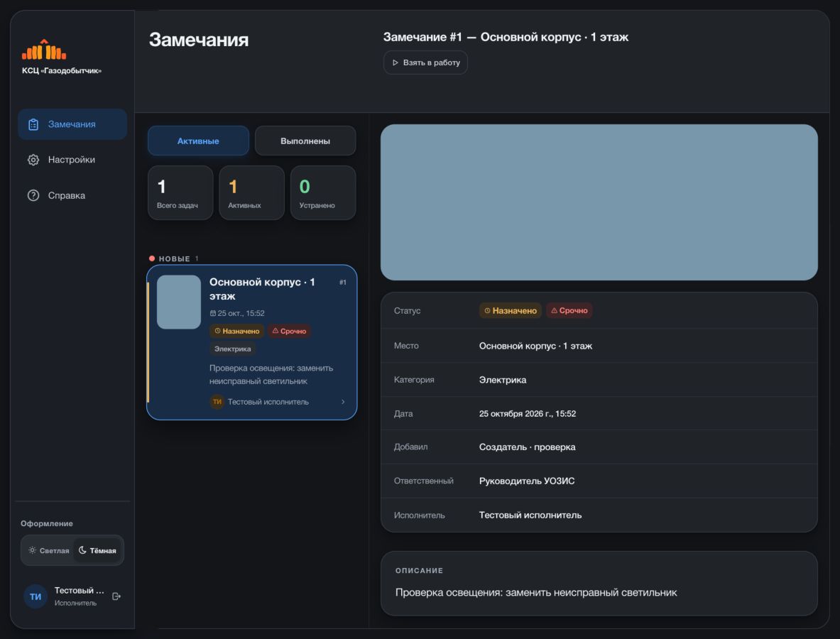Click the play icon in Взять в работу
Image resolution: width=840 pixels, height=639 pixels.
(x=396, y=62)
